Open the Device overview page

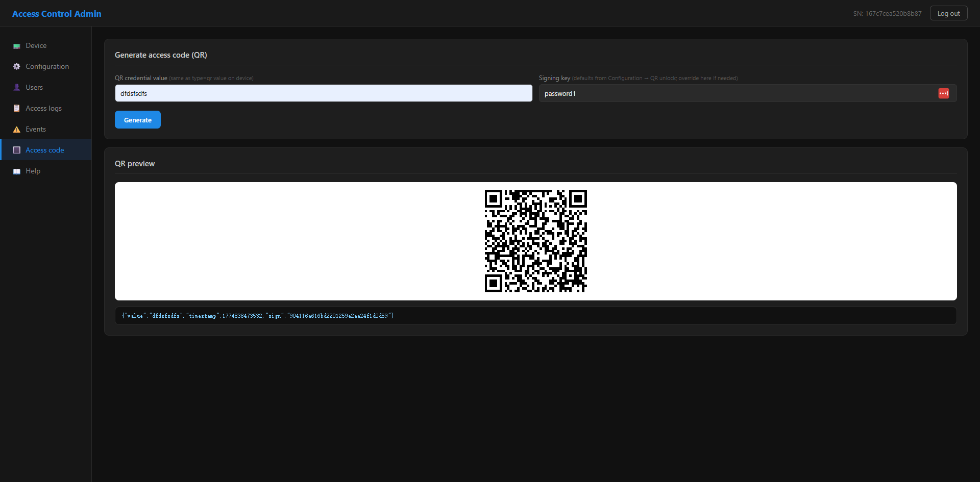36,45
